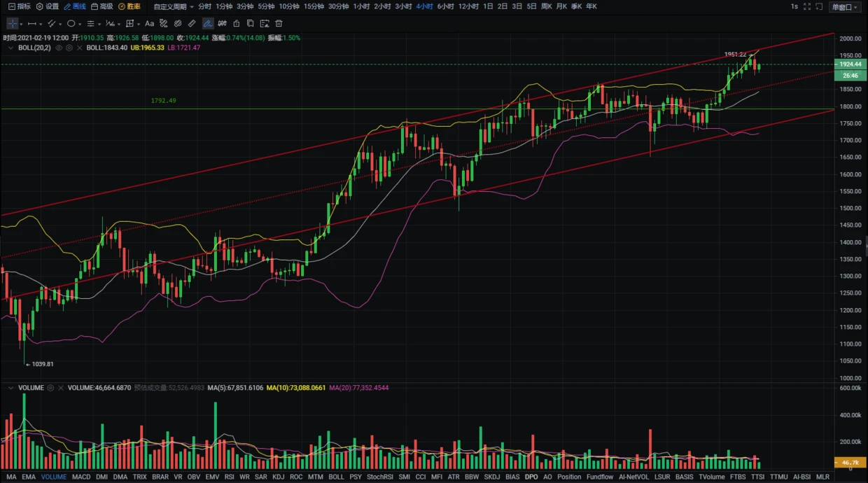868x483 pixels.
Task: Toggle the KDJ indicator
Action: [x=278, y=477]
